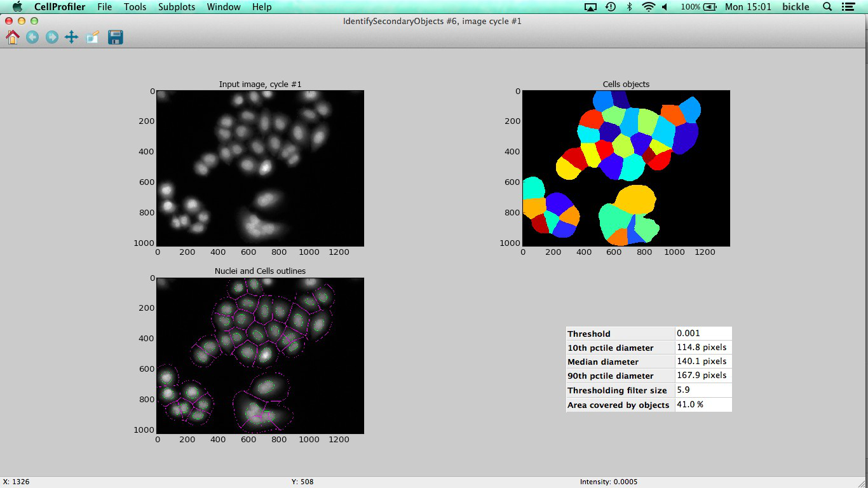Screen dimensions: 868x488
Task: Click the "Thresholding filter size" label
Action: pos(618,390)
